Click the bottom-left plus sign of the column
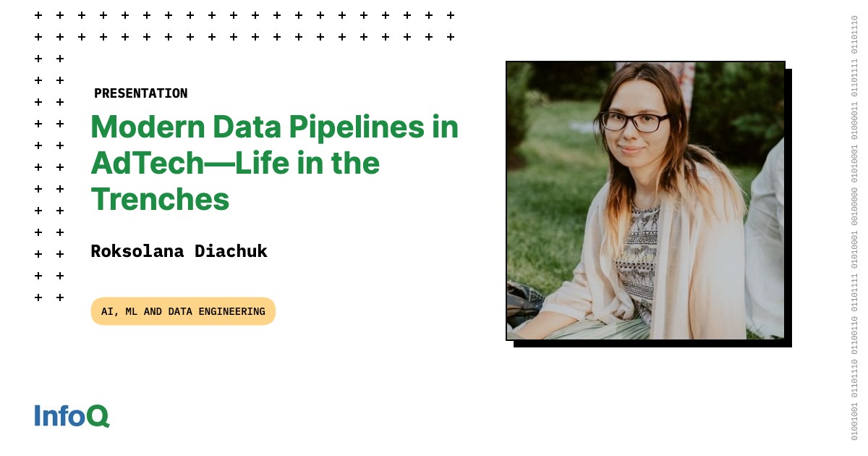Viewport: 868px width, 456px height. [38, 297]
